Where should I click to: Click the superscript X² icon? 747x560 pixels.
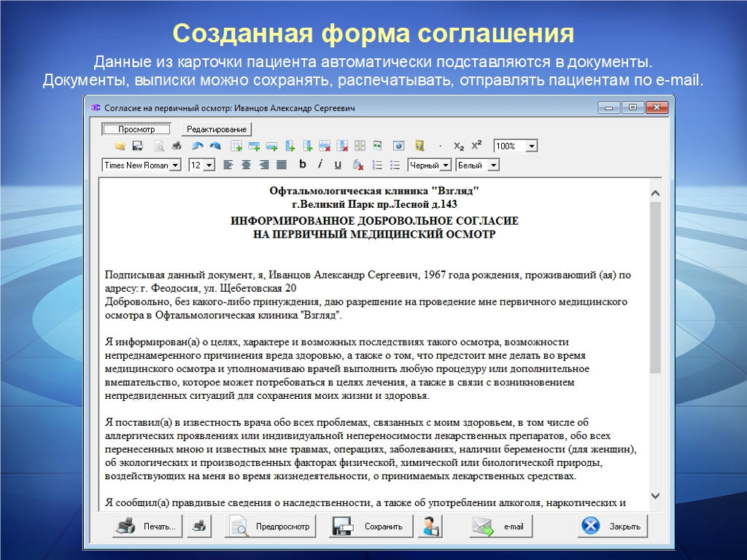[x=476, y=146]
